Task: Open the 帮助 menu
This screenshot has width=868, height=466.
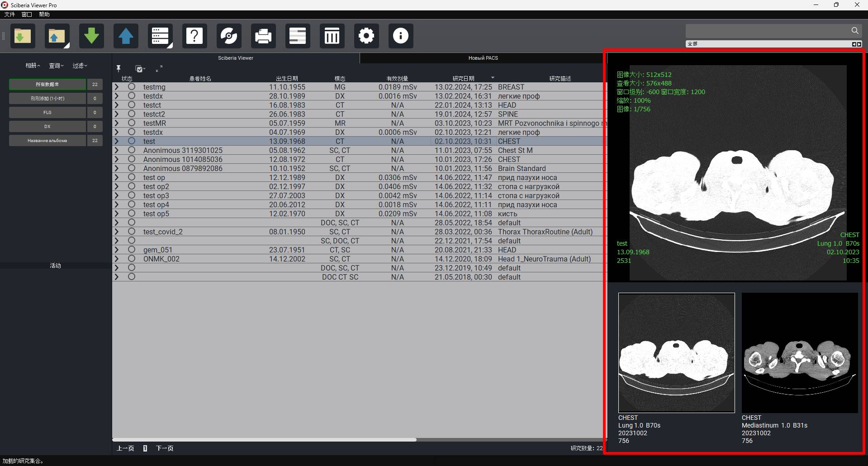Action: click(44, 14)
